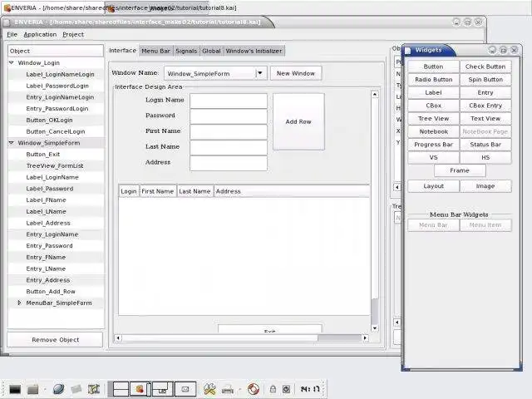Image resolution: width=532 pixels, height=399 pixels.
Task: Add a VS separator widget
Action: point(433,157)
